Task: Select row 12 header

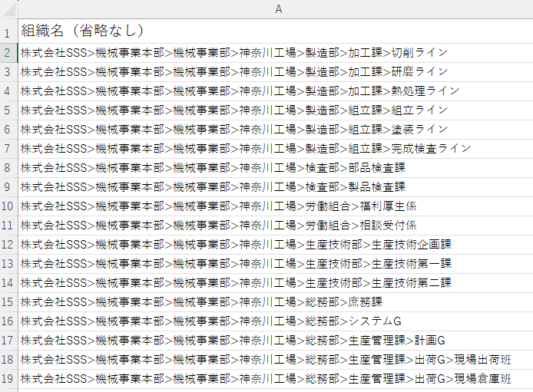Action: point(8,245)
